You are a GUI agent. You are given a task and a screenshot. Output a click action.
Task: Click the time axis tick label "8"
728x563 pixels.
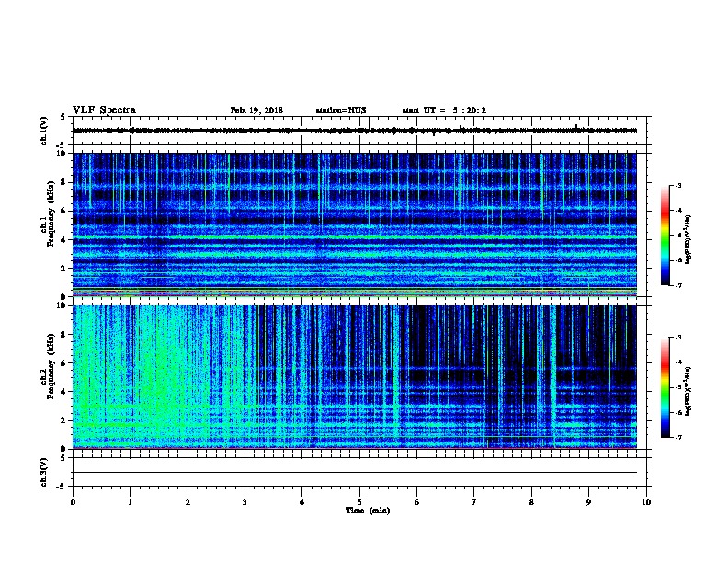point(531,502)
